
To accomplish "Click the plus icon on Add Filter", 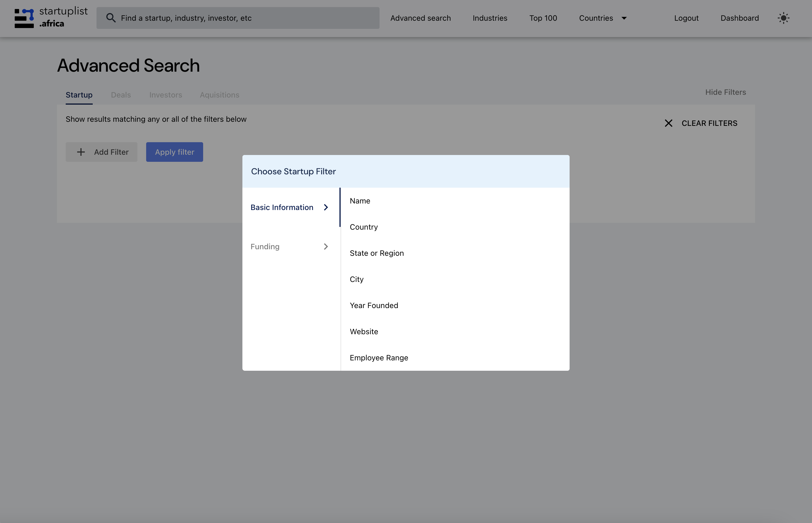I will [x=81, y=152].
